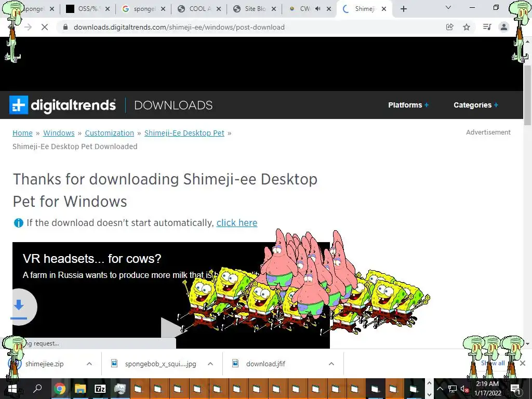This screenshot has height=399, width=532.
Task: Open File Explorer from the taskbar
Action: (80, 389)
